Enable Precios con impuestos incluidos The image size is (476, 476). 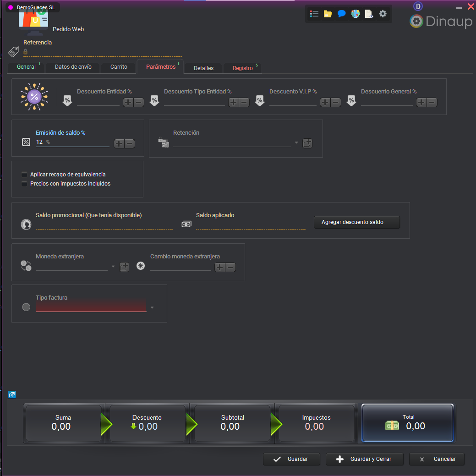click(25, 183)
